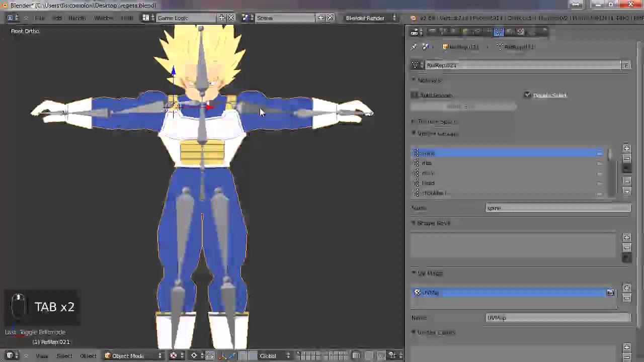The height and width of the screenshot is (362, 644).
Task: Open the mesh data browse dropdown icon
Action: (x=417, y=65)
